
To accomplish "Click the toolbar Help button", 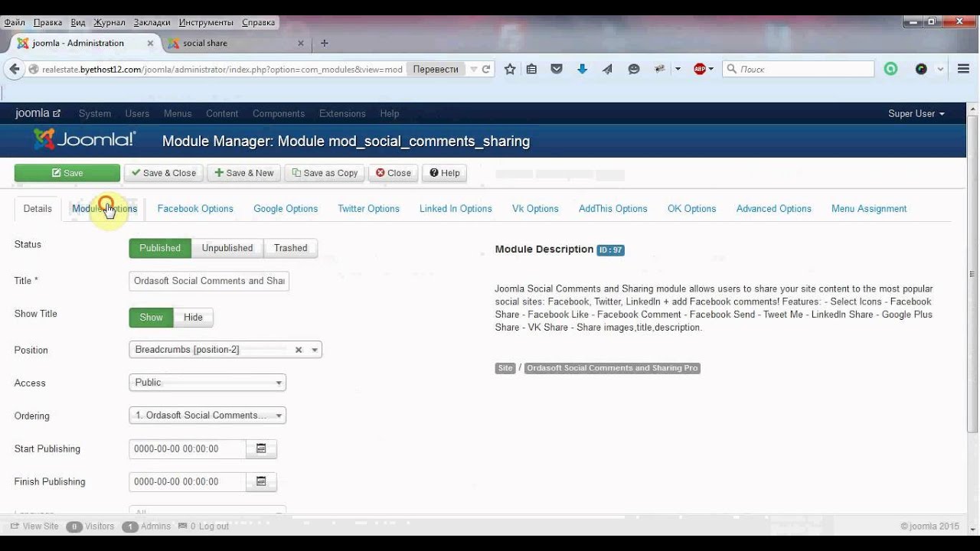I will tap(444, 173).
